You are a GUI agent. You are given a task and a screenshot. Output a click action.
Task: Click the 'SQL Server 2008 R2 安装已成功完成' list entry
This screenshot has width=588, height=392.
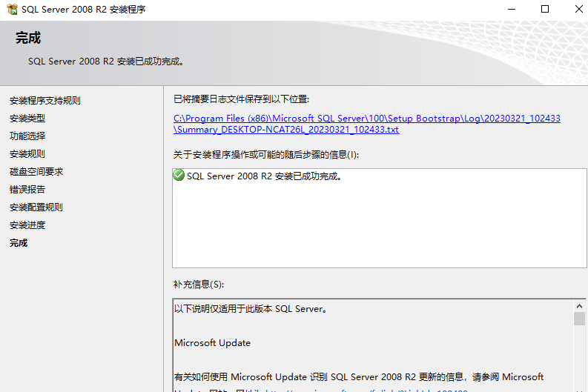coord(265,176)
